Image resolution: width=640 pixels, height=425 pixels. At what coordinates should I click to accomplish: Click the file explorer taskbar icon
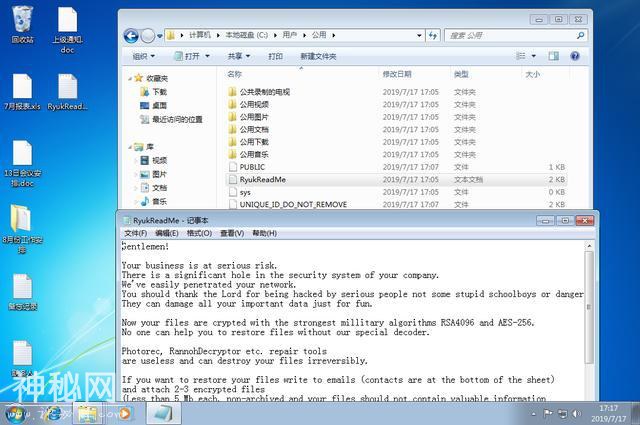(x=87, y=414)
